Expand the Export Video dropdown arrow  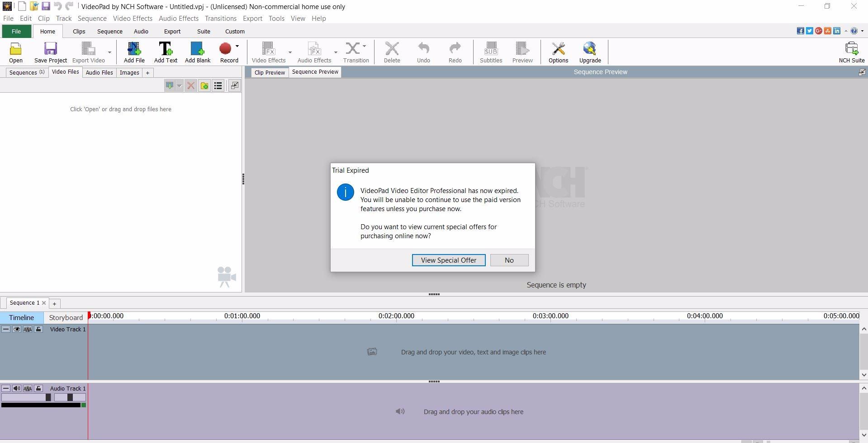[x=109, y=52]
